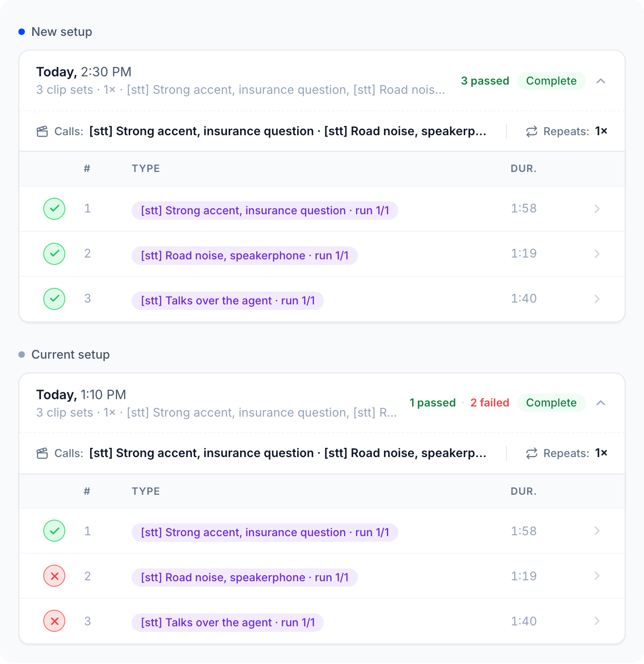Click the Today, 1:10 PM title
The image size is (644, 664).
81,395
